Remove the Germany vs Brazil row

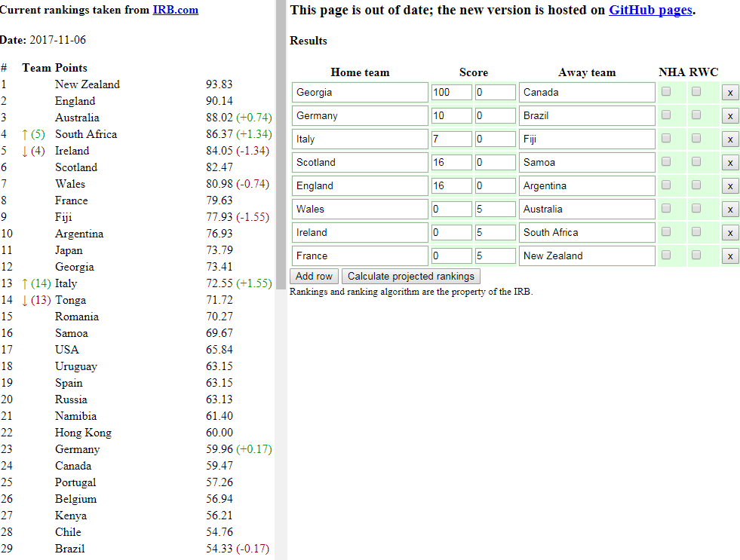pos(729,116)
